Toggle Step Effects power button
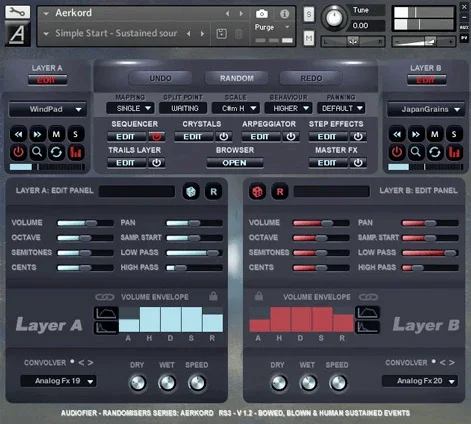Screen dimensions: 471x424 click(x=358, y=137)
